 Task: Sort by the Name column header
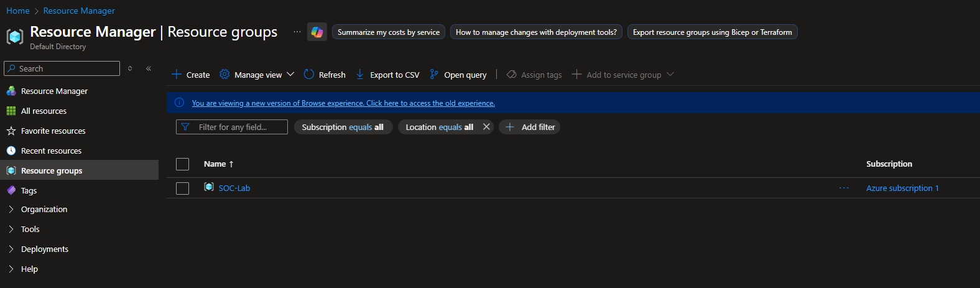(x=215, y=164)
